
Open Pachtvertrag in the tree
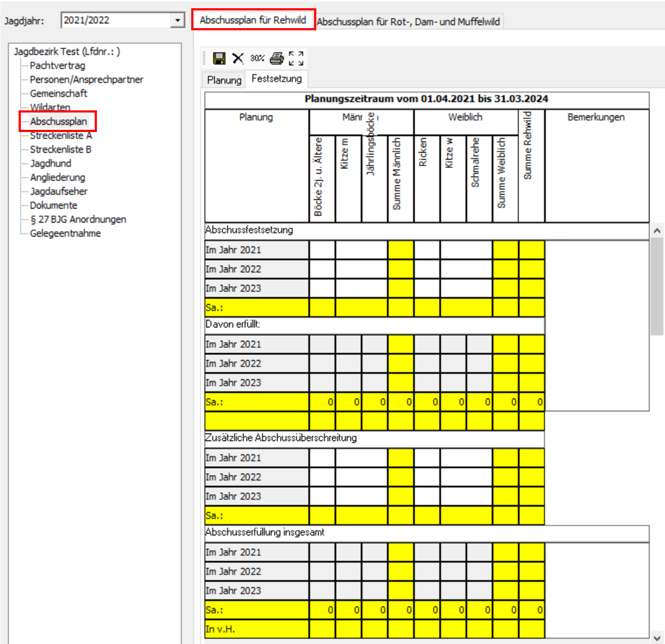57,66
